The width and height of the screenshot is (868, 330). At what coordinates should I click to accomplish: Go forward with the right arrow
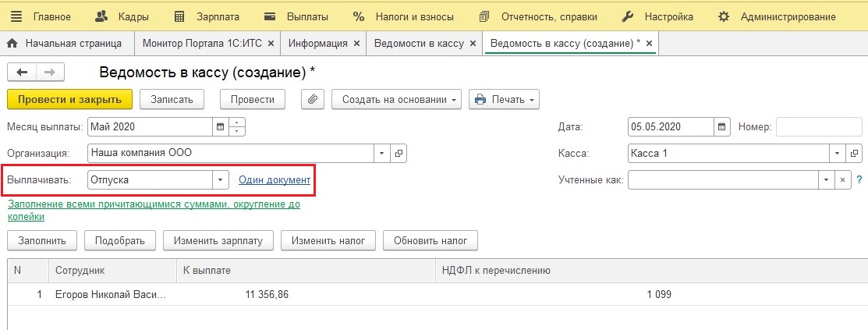[x=50, y=72]
